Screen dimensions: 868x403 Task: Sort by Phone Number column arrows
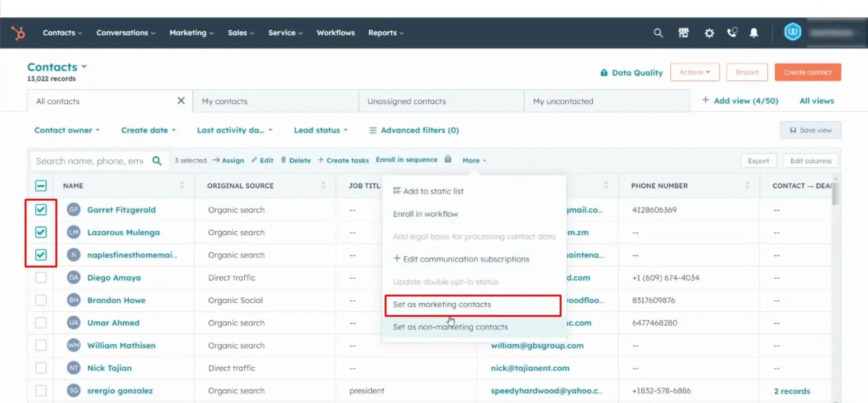coord(747,185)
